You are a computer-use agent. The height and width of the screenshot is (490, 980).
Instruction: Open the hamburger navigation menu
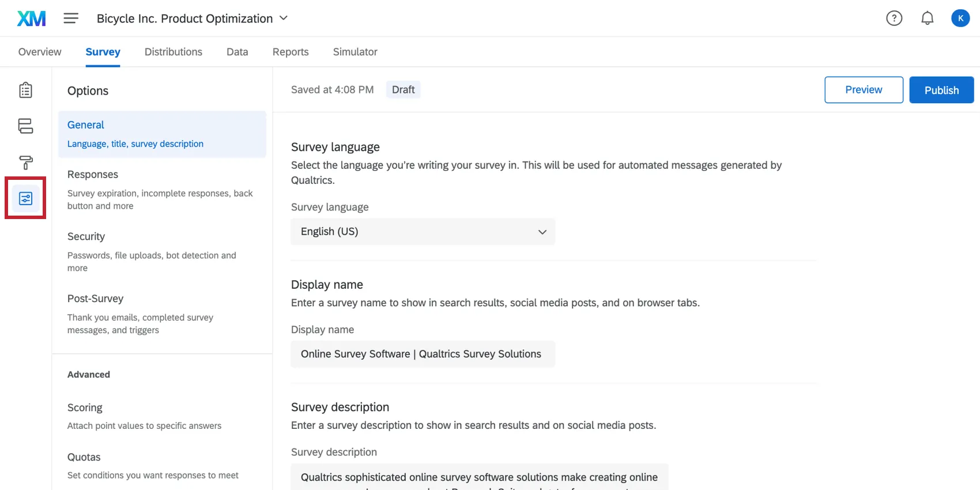tap(71, 18)
